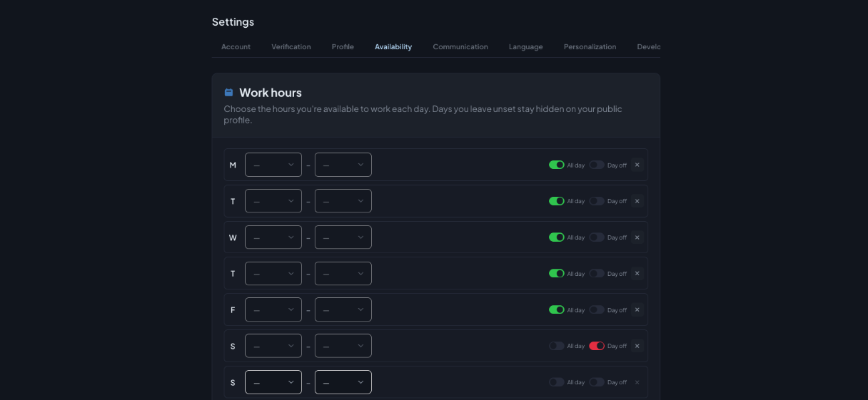Click the Settings page heading
Viewport: 868px width, 400px height.
pyautogui.click(x=233, y=22)
